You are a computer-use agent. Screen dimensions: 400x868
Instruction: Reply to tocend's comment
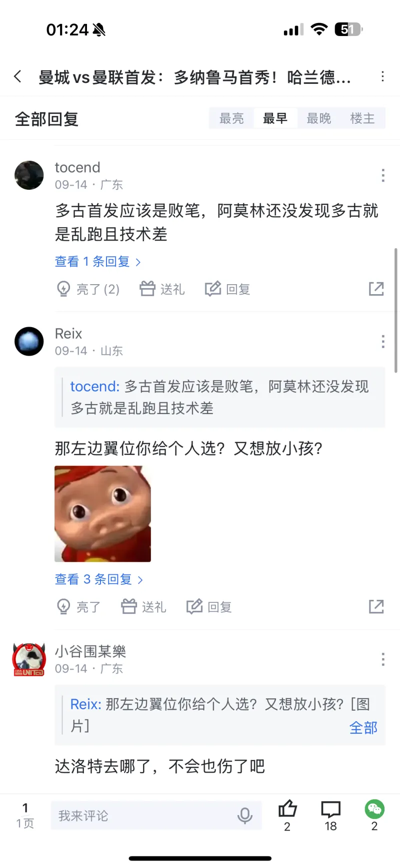point(227,289)
